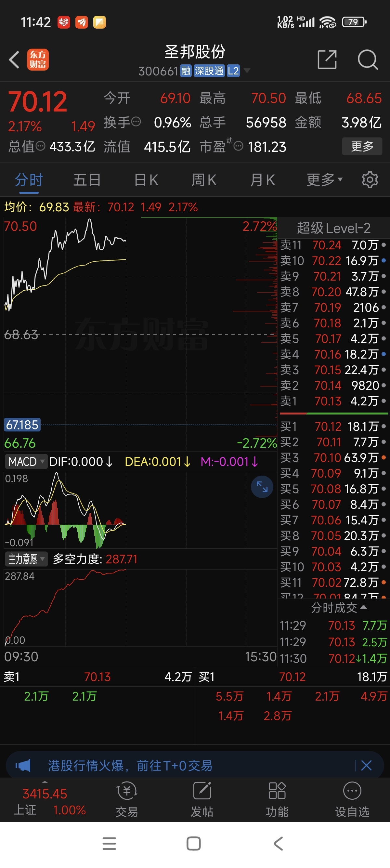The image size is (390, 868).
Task: Open 港股行情火爆 T+0 banner link
Action: [x=130, y=766]
